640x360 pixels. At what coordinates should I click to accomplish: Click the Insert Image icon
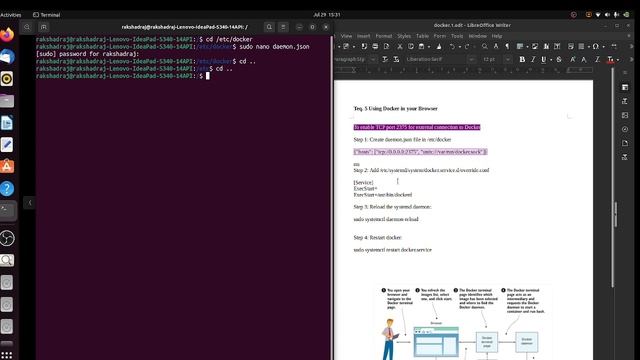click(x=535, y=47)
